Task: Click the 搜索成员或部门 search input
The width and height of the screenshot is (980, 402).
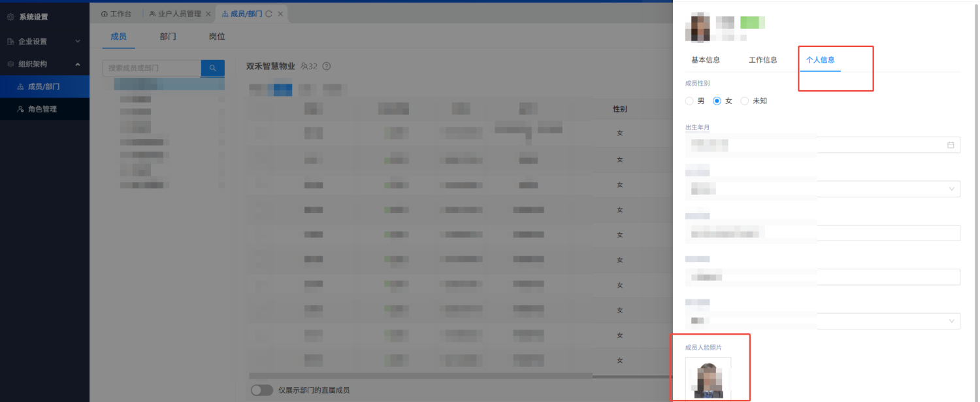Action: [x=152, y=68]
